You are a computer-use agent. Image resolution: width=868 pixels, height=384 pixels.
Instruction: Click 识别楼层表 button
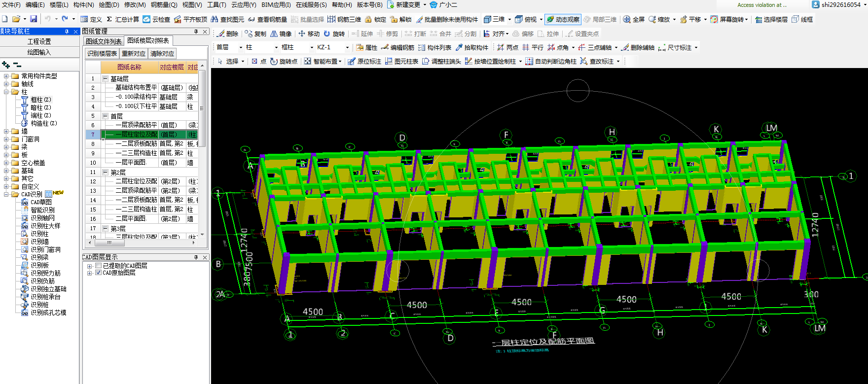click(x=102, y=53)
